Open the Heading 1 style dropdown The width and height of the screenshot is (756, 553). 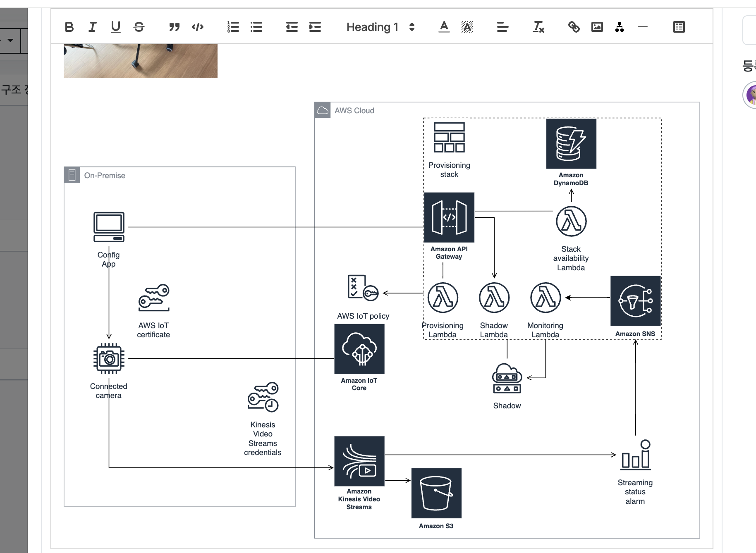380,27
